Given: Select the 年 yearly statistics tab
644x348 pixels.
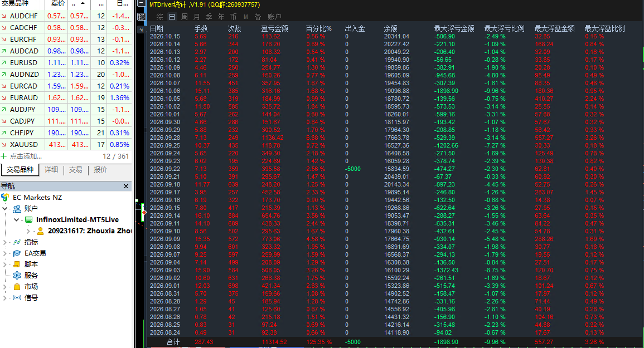Looking at the screenshot, I should (221, 17).
